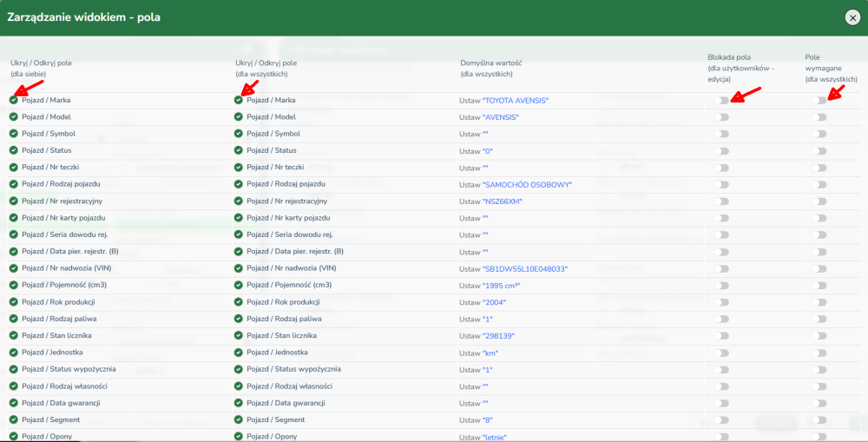This screenshot has width=868, height=442.
Task: Toggle required switch for Pojazd / Status row
Action: (x=819, y=150)
